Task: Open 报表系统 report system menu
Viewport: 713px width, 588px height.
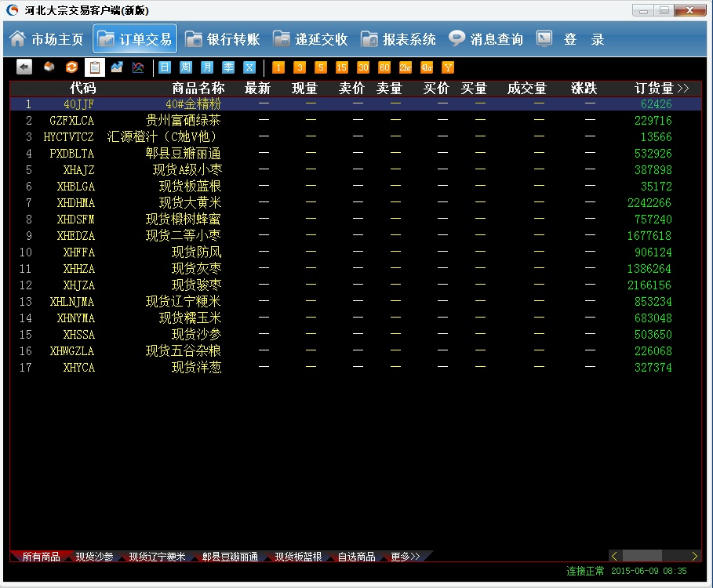Action: (398, 39)
